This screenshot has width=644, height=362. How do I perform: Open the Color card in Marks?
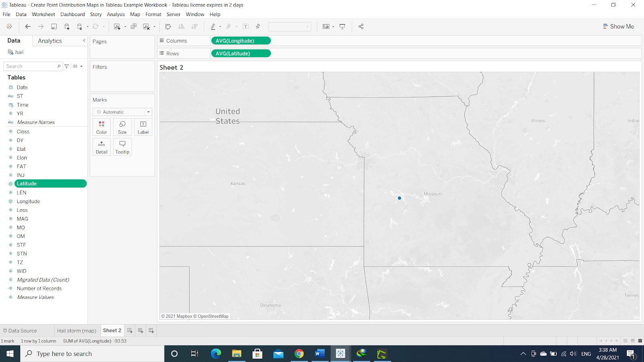pos(101,128)
